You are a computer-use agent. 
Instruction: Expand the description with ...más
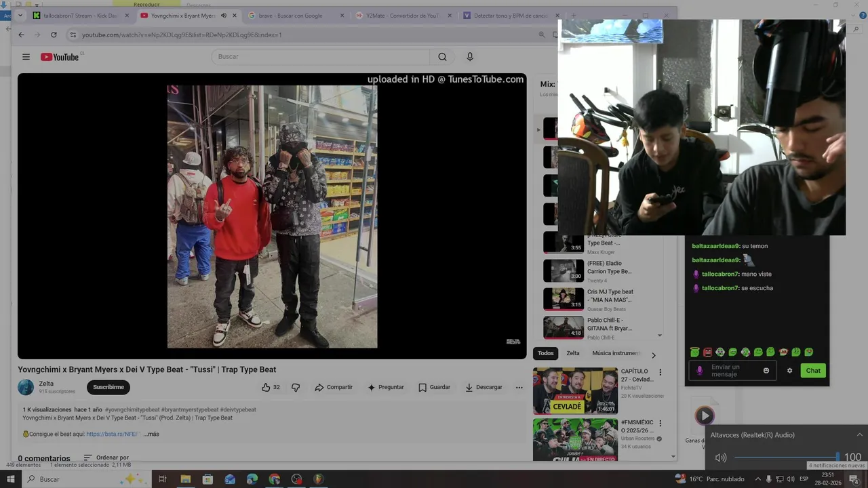(151, 434)
